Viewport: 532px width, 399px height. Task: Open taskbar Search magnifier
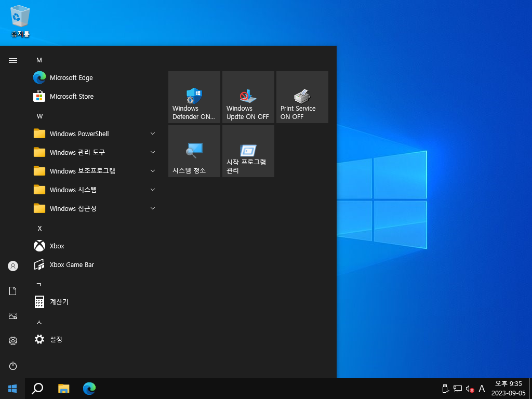[37, 389]
